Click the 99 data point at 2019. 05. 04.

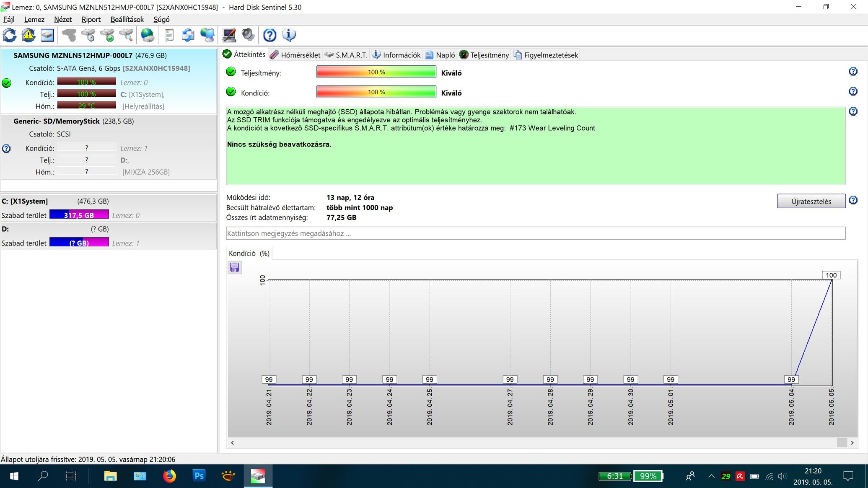(791, 380)
